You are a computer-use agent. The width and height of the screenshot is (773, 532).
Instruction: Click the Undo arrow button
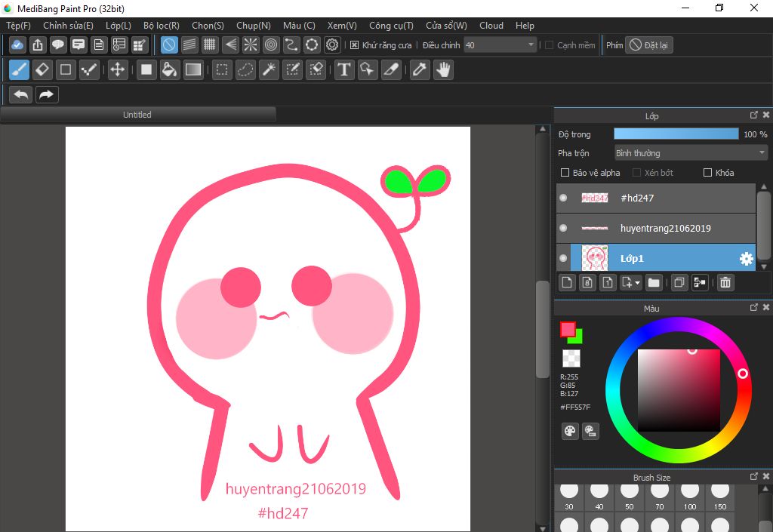[21, 94]
